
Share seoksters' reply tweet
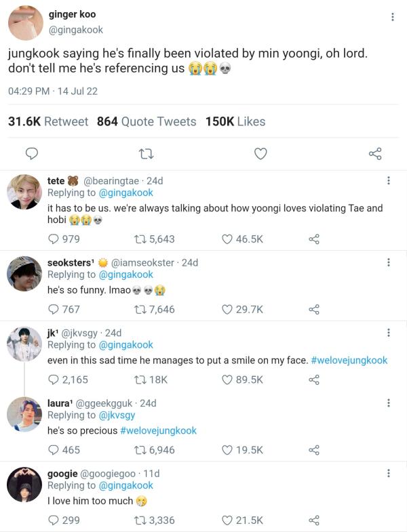click(313, 309)
